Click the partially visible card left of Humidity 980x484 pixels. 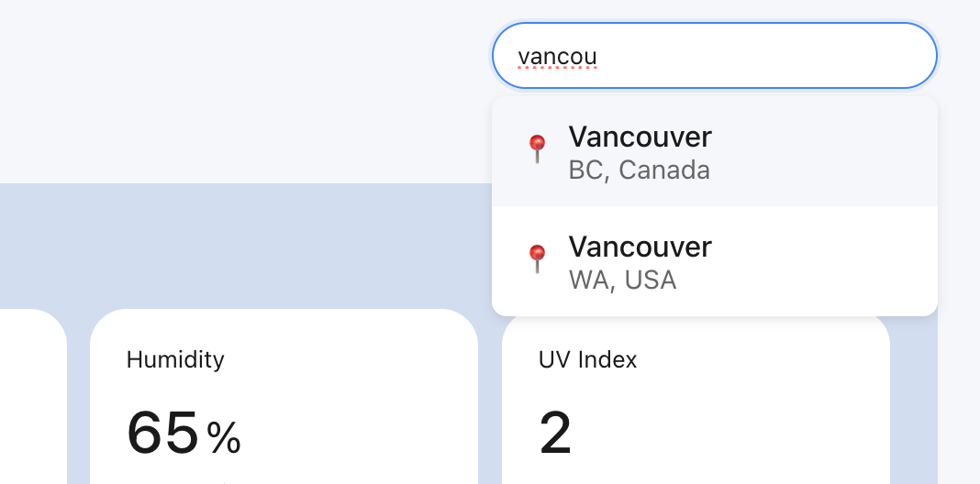(x=33, y=397)
